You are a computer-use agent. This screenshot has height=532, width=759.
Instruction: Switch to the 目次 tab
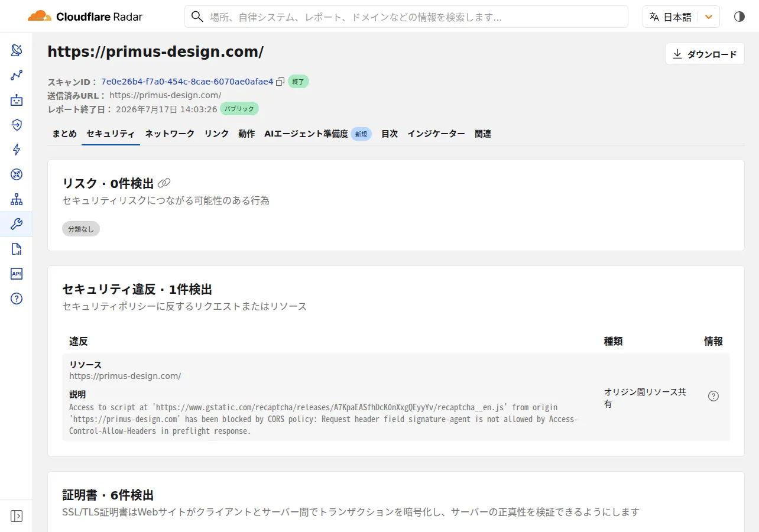pyautogui.click(x=390, y=134)
